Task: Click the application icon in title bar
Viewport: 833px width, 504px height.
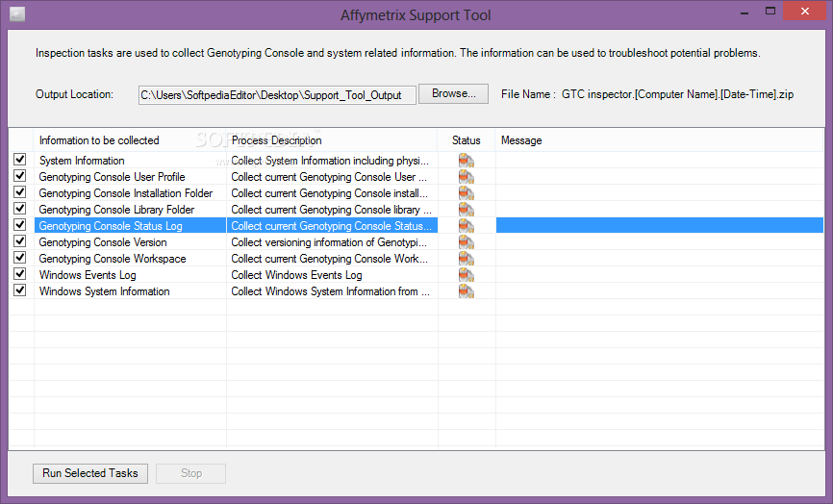Action: [x=17, y=14]
